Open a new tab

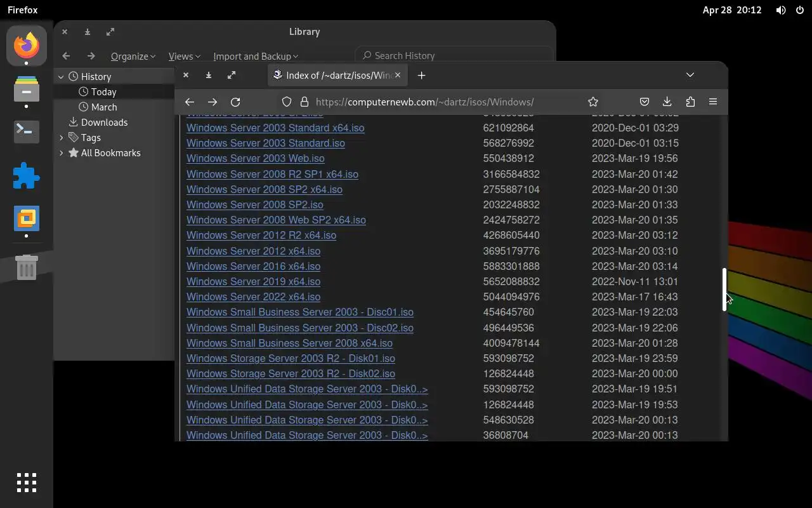421,75
